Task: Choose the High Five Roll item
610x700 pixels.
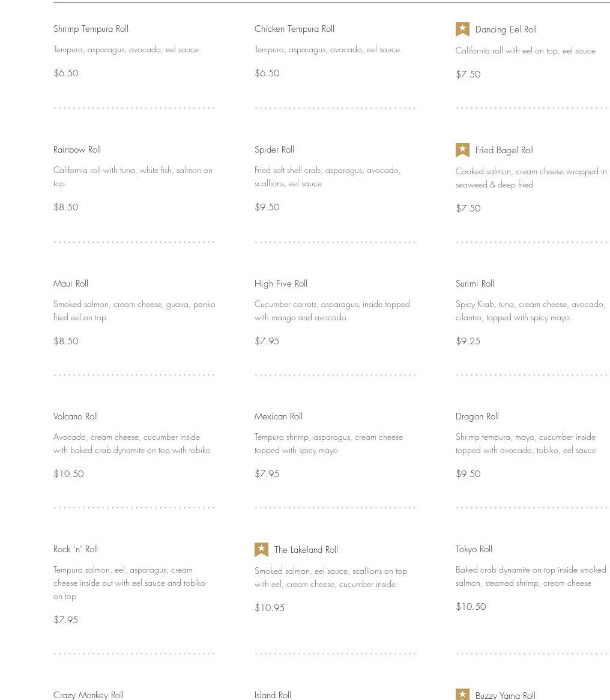Action: [x=281, y=284]
